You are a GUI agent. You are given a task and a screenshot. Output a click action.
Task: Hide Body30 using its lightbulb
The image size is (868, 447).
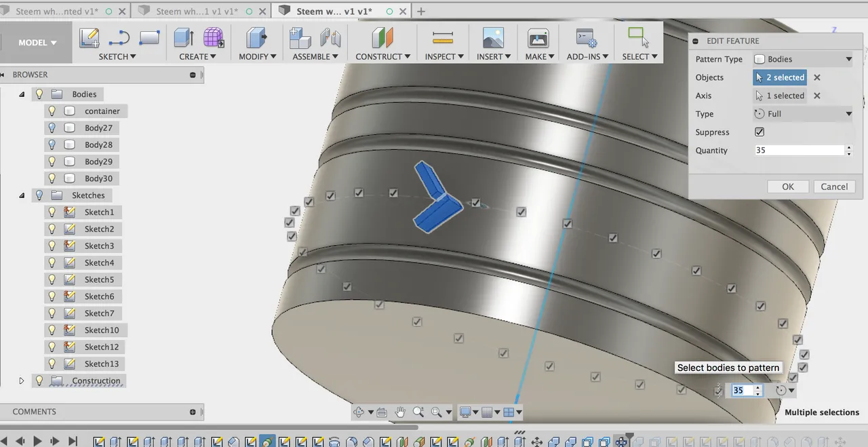click(52, 178)
